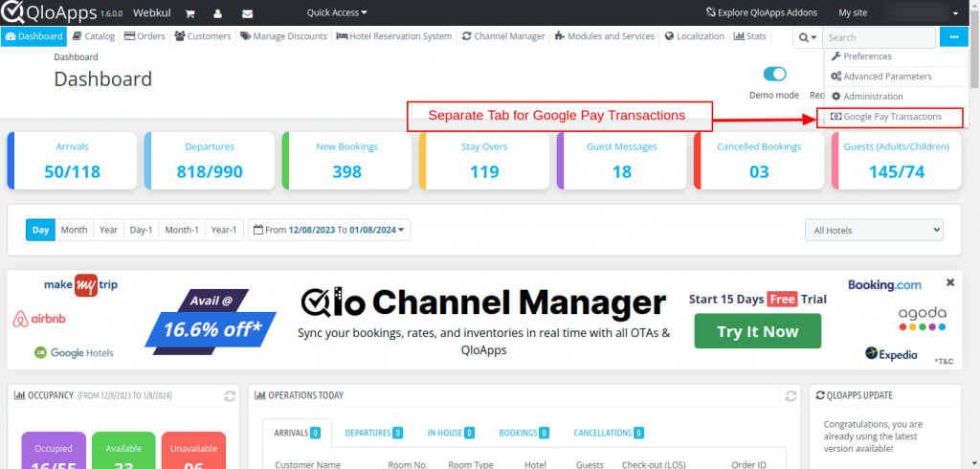Select Advanced Parameters in the overflow menu
This screenshot has height=469, width=980.
pyautogui.click(x=897, y=77)
